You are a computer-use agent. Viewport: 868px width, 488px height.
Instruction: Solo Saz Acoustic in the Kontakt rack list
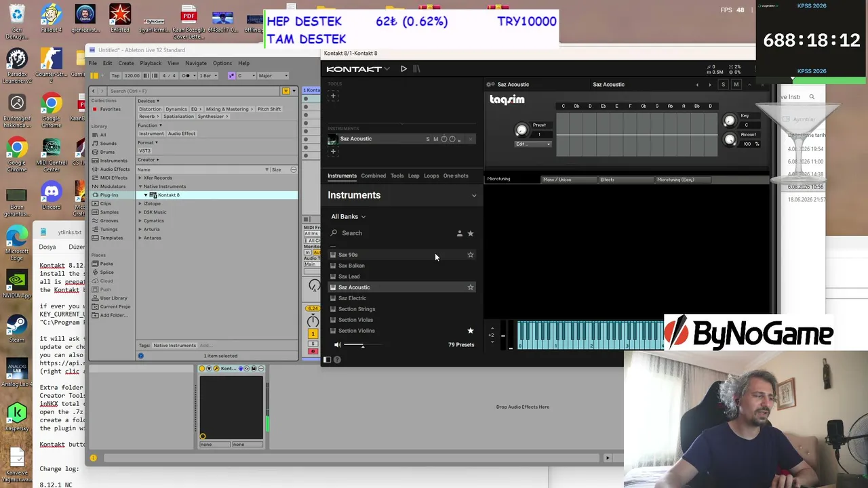(428, 139)
